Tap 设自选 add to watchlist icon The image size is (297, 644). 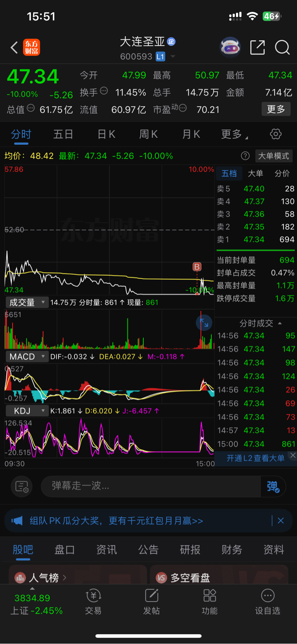268,596
